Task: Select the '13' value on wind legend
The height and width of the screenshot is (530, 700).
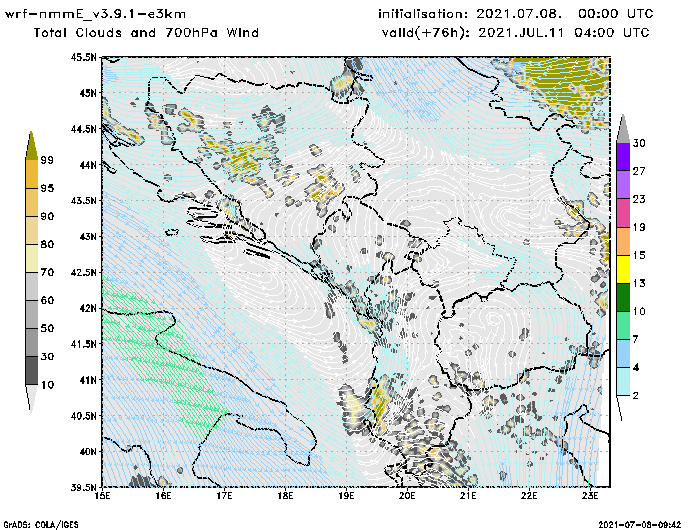Action: coord(639,284)
